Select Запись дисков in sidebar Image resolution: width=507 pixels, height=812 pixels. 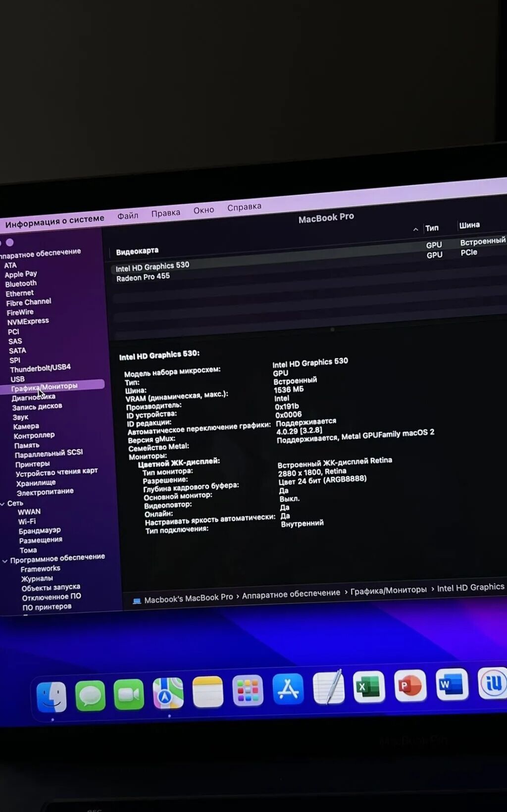click(x=37, y=407)
